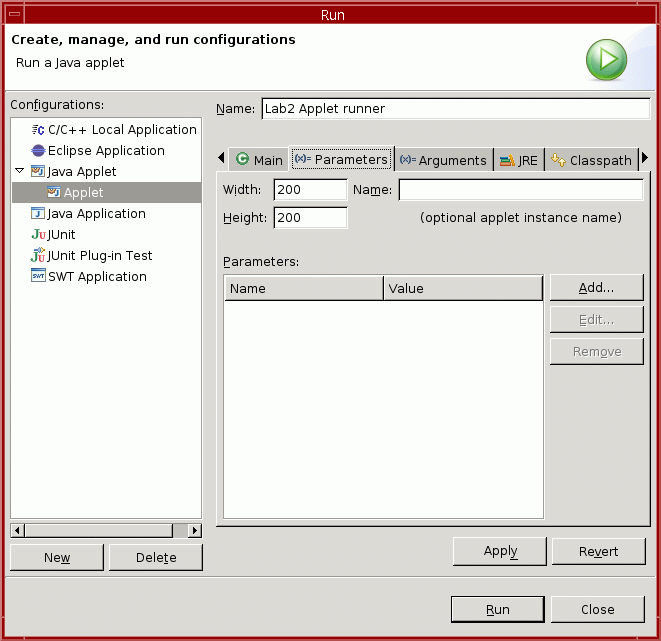Click the C/C++ Local Application icon
The image size is (661, 641).
38,130
